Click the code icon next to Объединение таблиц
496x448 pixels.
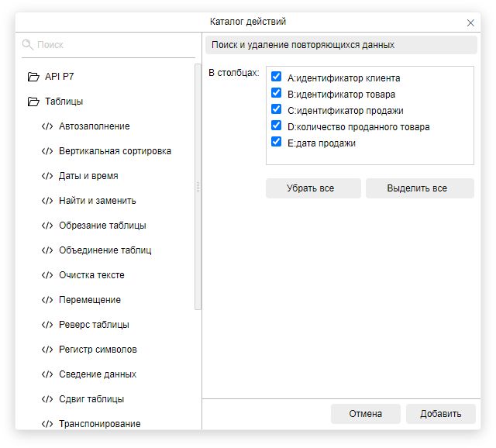click(46, 250)
